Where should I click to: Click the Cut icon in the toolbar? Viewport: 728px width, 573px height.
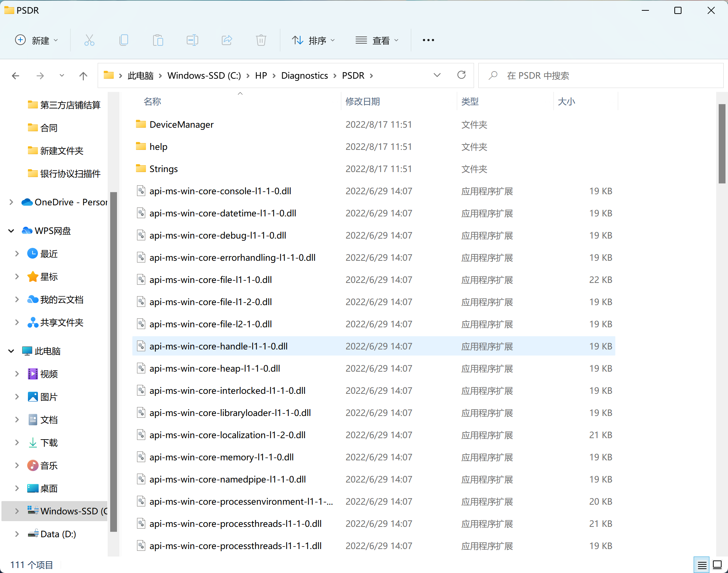pyautogui.click(x=89, y=40)
